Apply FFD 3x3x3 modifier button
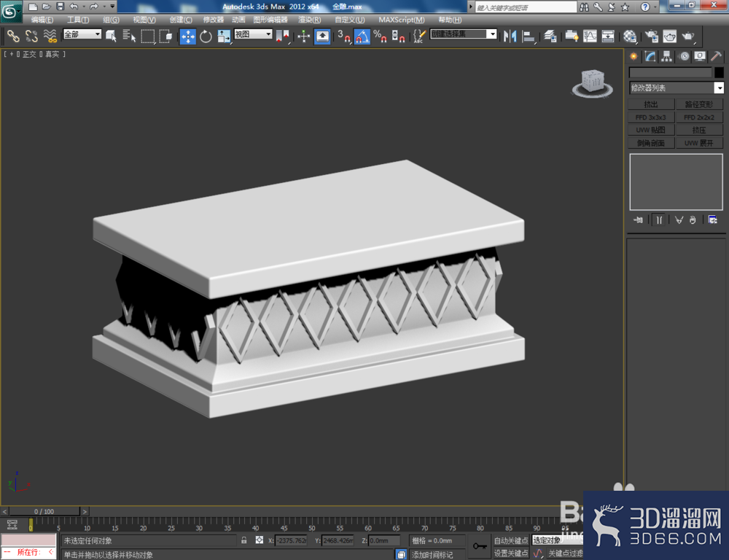This screenshot has height=560, width=729. 651,117
